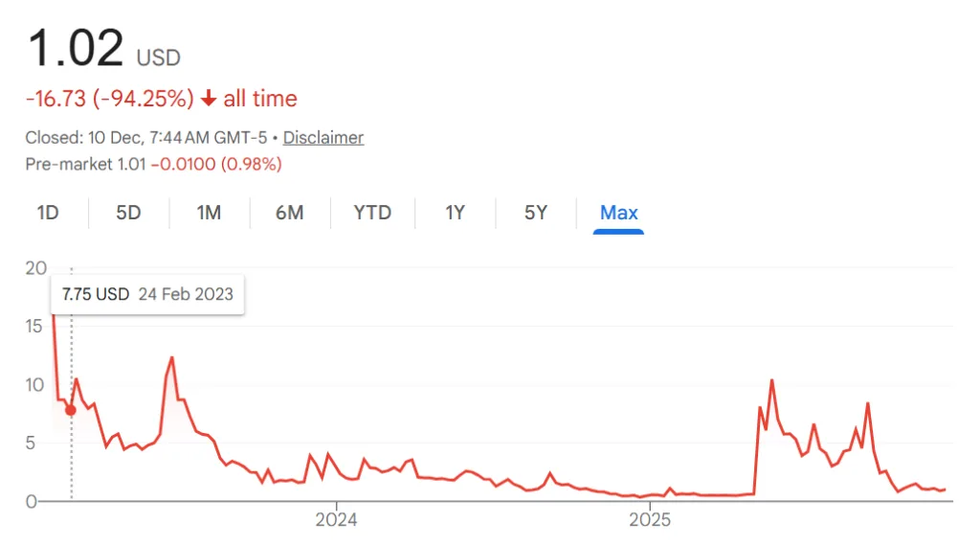
Task: Open the 6M time range
Action: [289, 213]
